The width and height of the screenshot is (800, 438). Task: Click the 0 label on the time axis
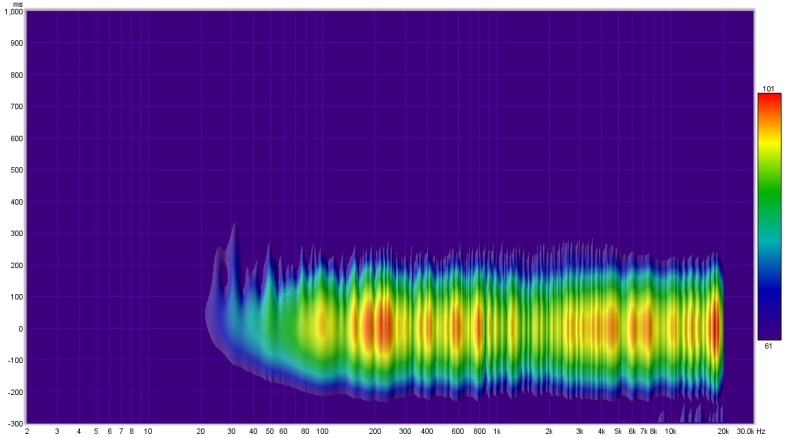pyautogui.click(x=21, y=329)
